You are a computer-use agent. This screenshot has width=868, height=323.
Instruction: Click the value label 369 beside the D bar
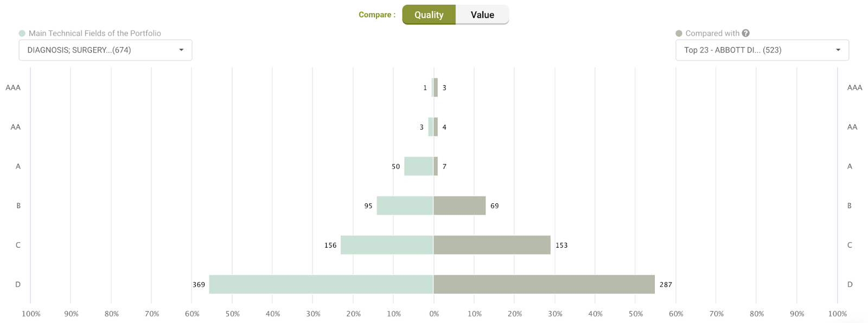tap(199, 284)
